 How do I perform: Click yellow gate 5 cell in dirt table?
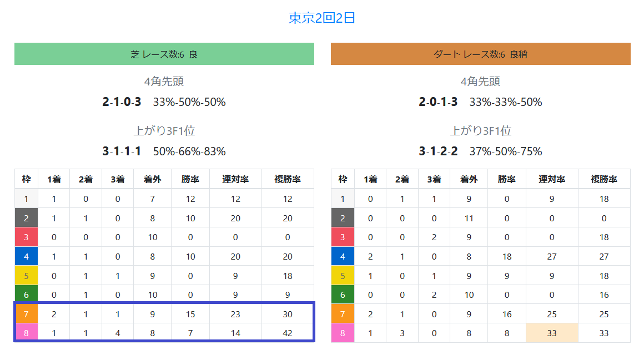coord(343,276)
